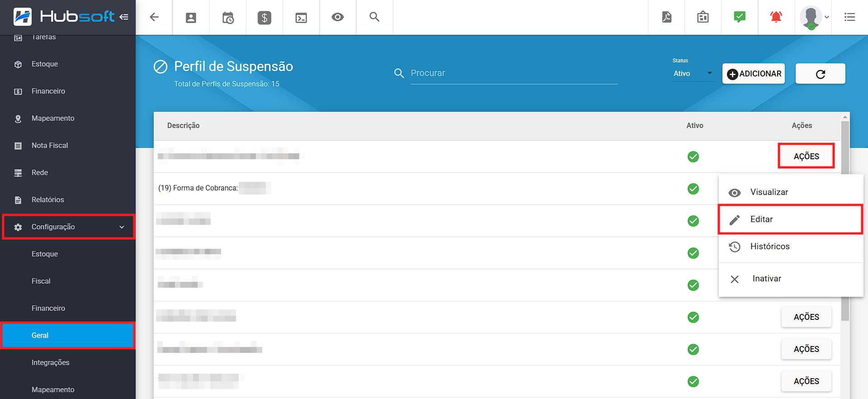The height and width of the screenshot is (399, 868).
Task: Click the Estoque box icon in sidebar
Action: (18, 64)
